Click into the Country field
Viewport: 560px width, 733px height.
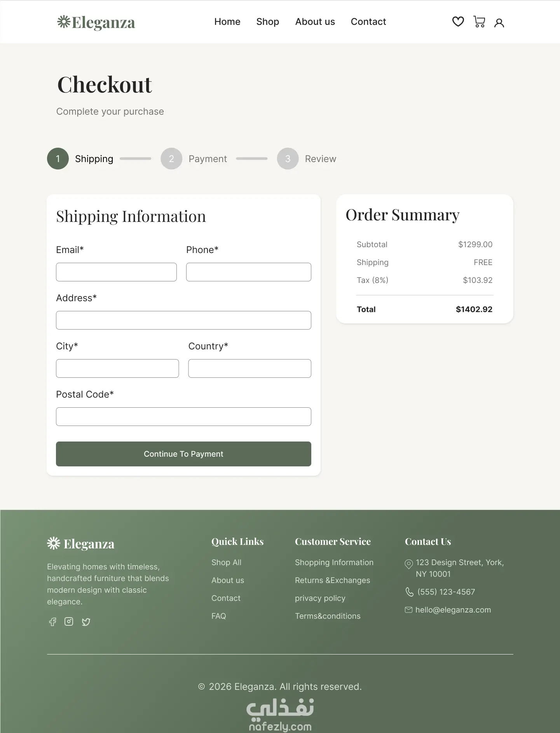click(249, 368)
